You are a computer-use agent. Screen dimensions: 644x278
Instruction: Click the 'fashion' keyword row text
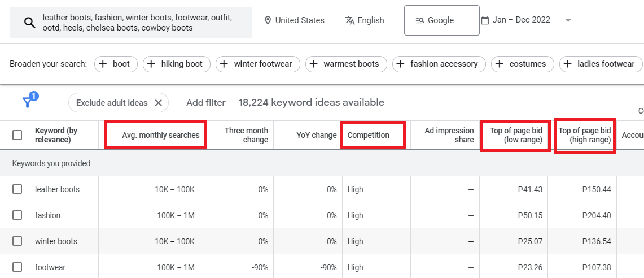pyautogui.click(x=47, y=215)
